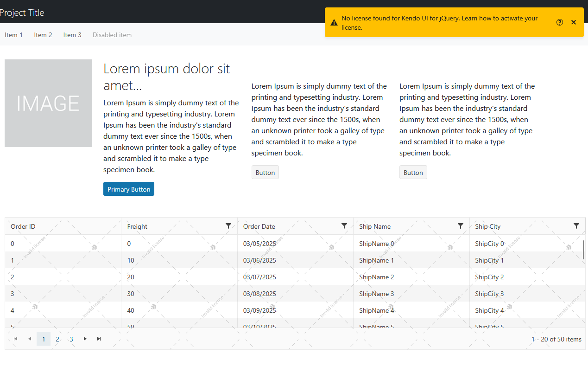Open the Ship Name column filter icon

(x=461, y=226)
